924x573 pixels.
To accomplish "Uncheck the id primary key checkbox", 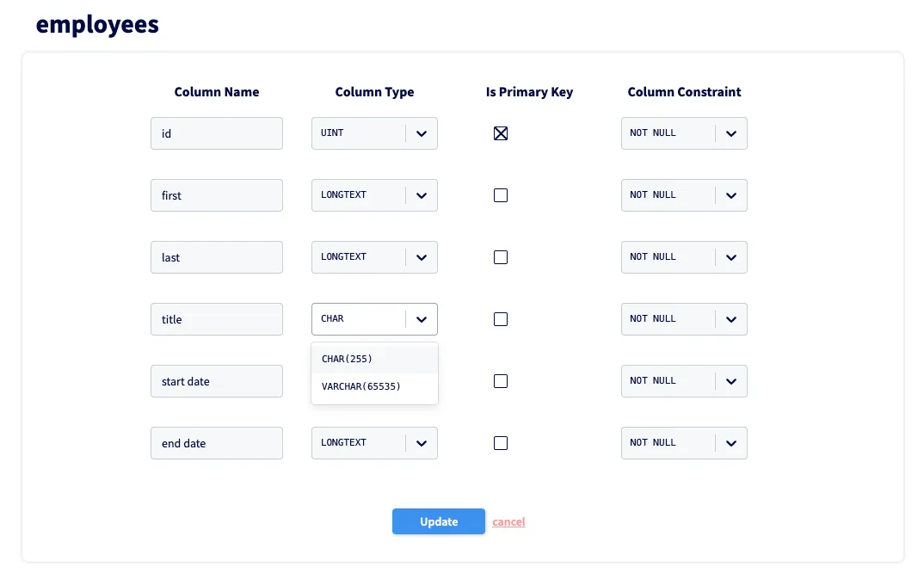I will (501, 133).
